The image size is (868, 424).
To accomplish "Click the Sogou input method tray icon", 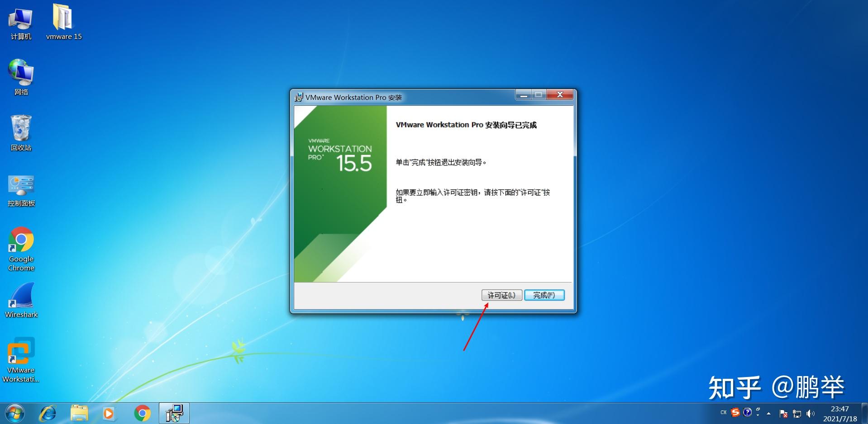I will 735,412.
